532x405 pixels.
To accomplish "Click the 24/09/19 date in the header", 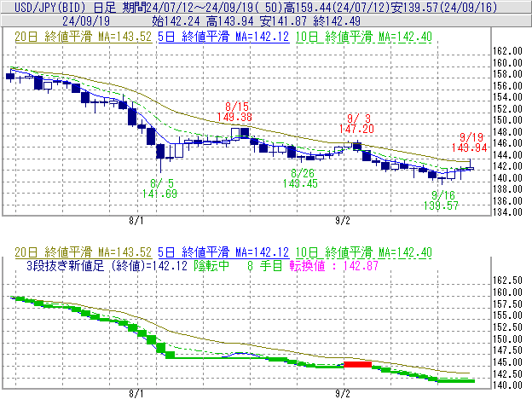I will pos(86,21).
